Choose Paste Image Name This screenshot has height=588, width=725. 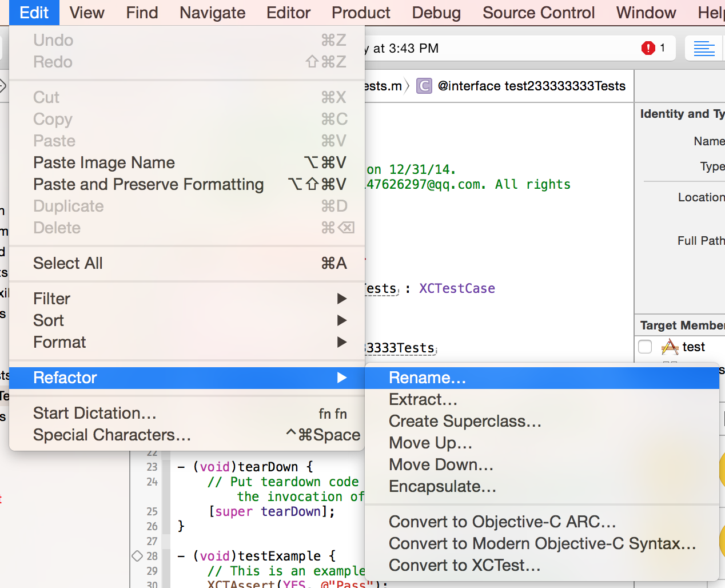coord(187,162)
